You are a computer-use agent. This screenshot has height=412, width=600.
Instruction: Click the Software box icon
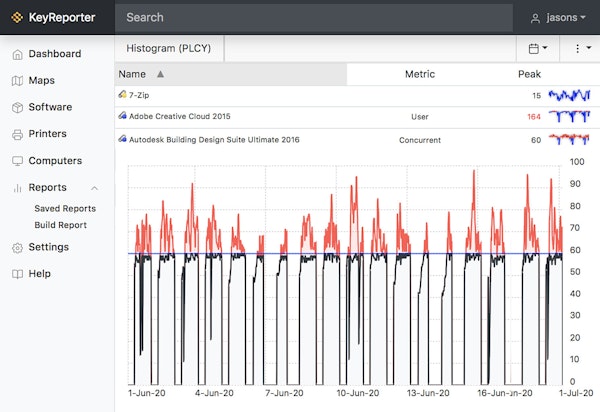17,107
